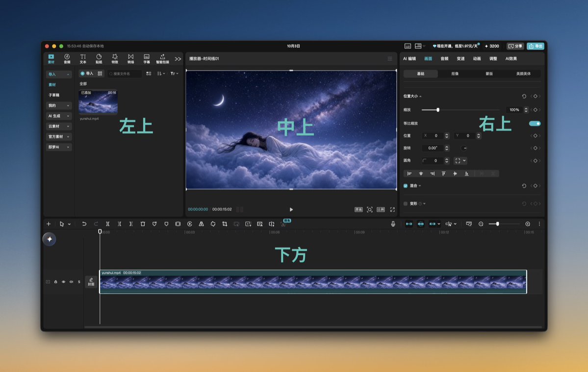The height and width of the screenshot is (372, 588).
Task: Expand the 官方素材 sidebar section
Action: (x=58, y=137)
